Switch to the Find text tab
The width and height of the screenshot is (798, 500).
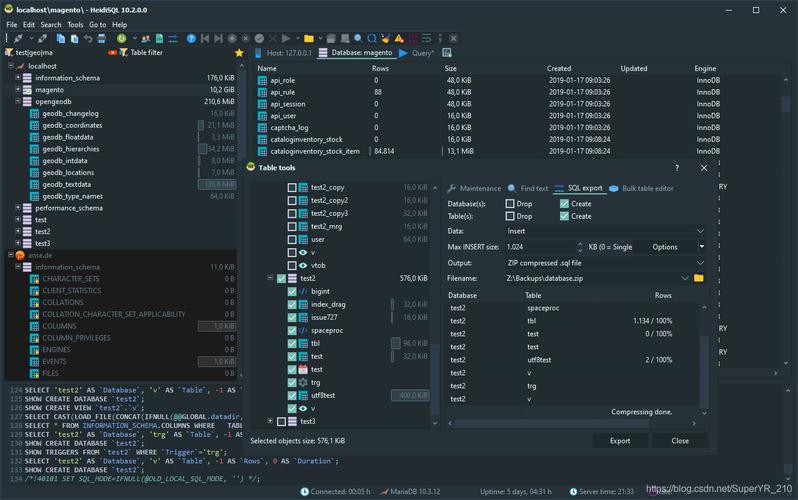click(x=528, y=188)
